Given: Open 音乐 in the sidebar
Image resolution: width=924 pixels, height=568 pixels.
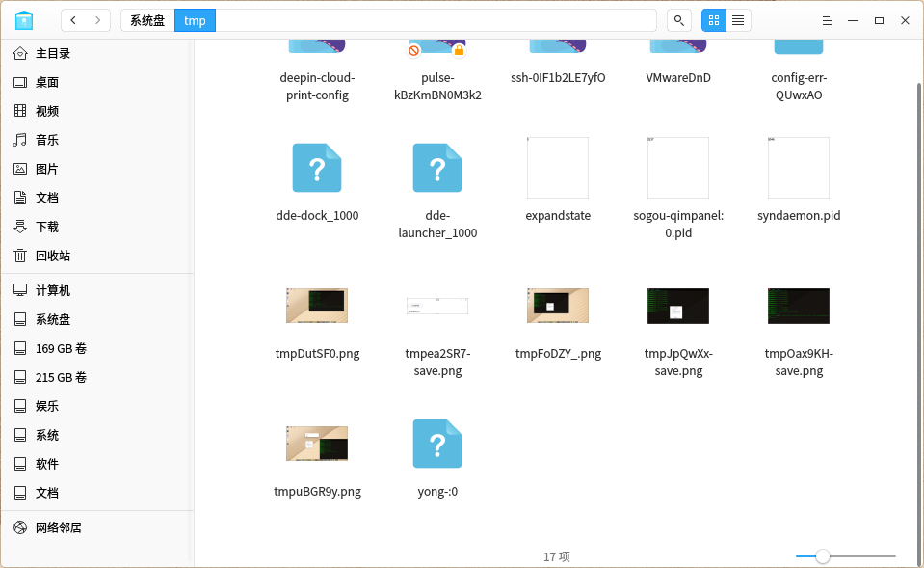Looking at the screenshot, I should [97, 141].
